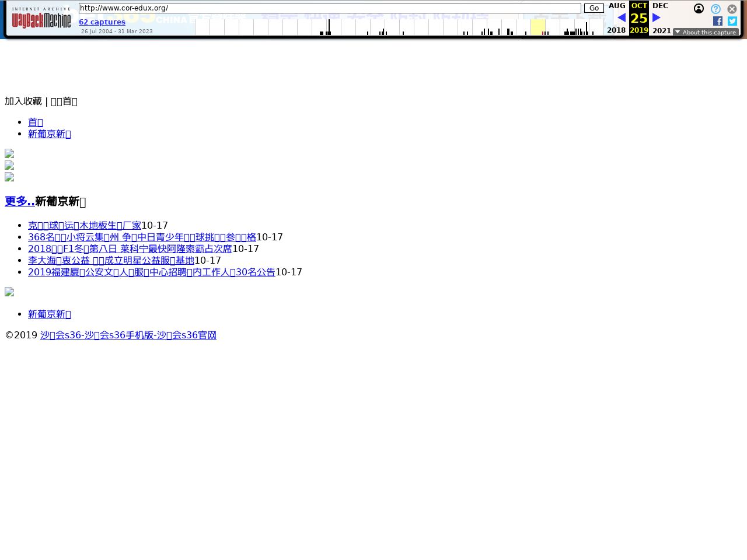Open the 更多.. link
The image size is (747, 560).
[x=20, y=202]
